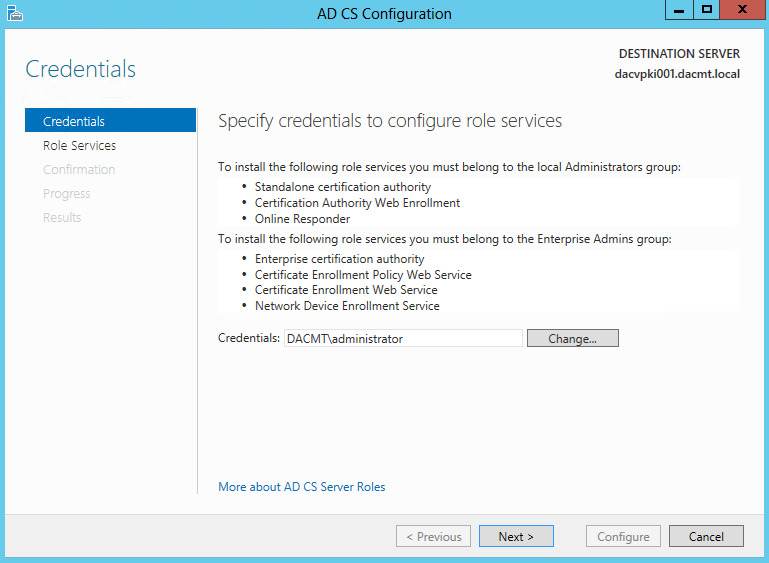The height and width of the screenshot is (563, 769).
Task: Close the AD CS Configuration wizard
Action: click(x=742, y=10)
